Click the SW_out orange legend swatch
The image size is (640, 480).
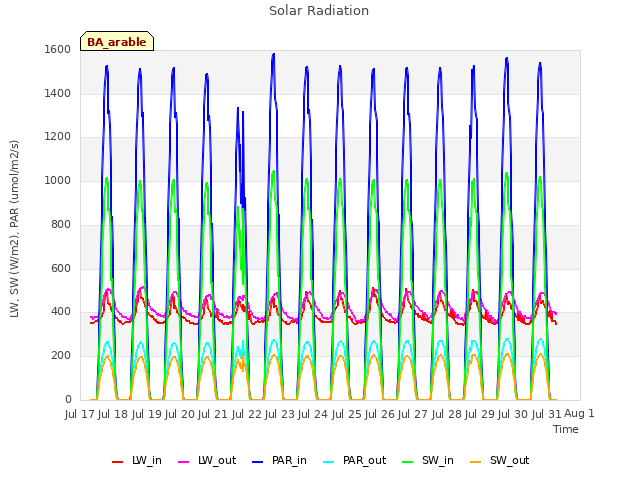click(476, 462)
